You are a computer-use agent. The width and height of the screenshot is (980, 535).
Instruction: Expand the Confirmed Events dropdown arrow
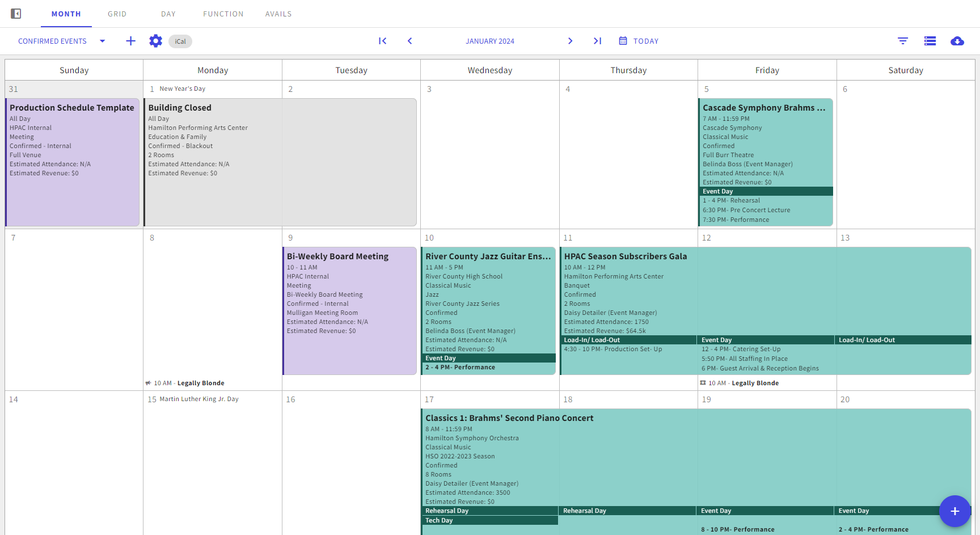coord(103,41)
